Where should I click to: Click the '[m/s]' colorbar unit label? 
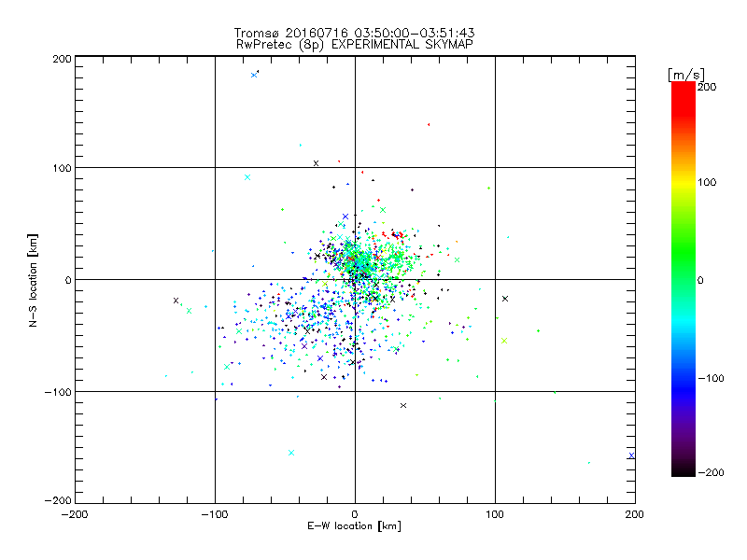tap(686, 75)
